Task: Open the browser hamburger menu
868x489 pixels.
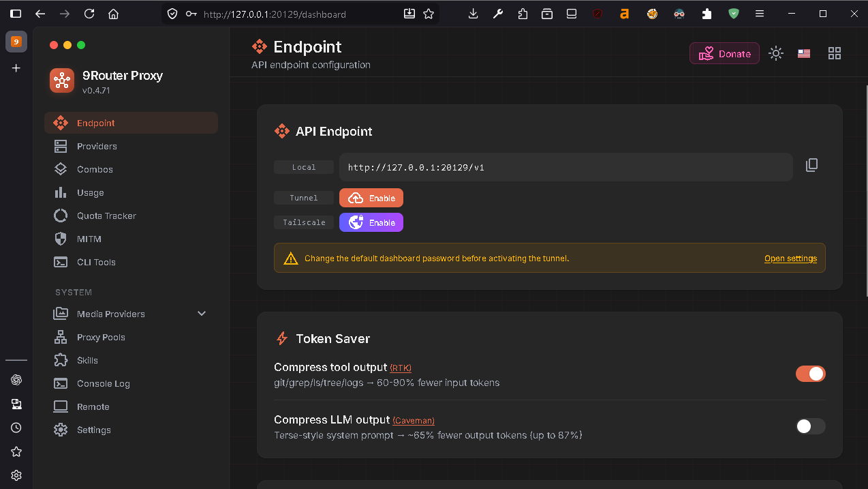Action: (760, 14)
